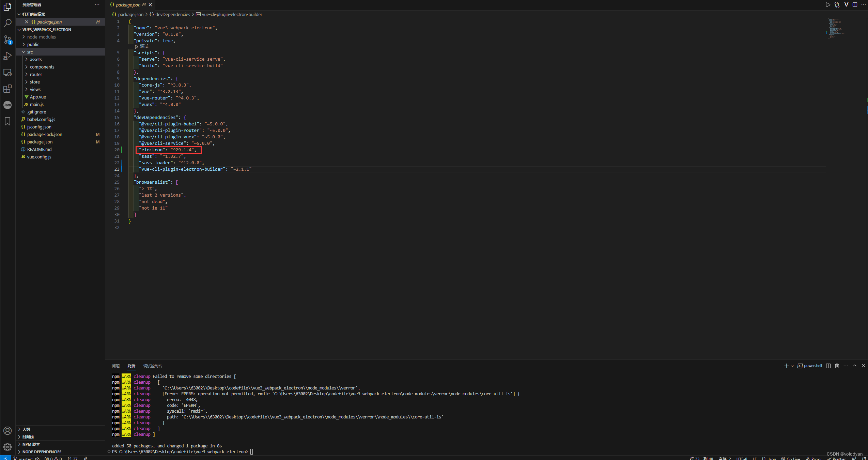Click the run triangle in the editor title bar

[828, 5]
